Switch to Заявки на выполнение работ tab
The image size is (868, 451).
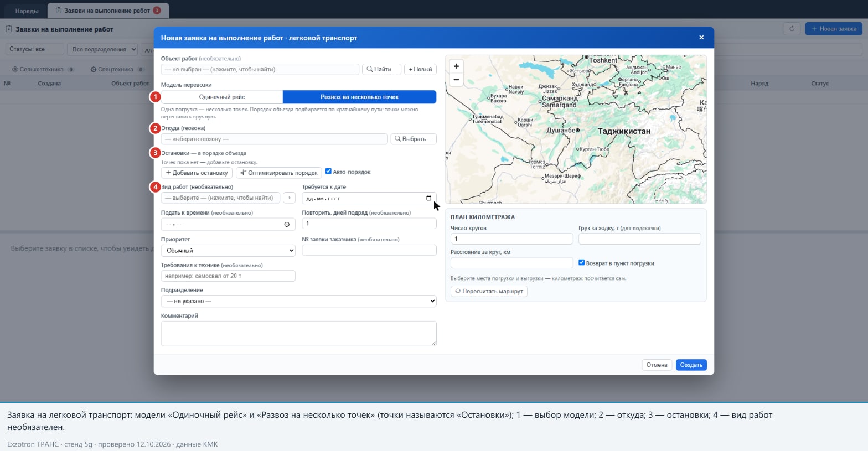(x=108, y=11)
